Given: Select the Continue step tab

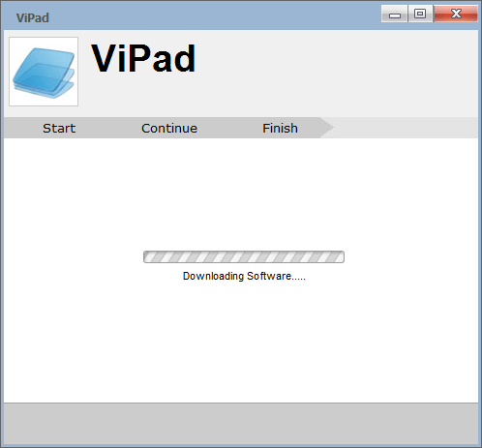Looking at the screenshot, I should (169, 129).
